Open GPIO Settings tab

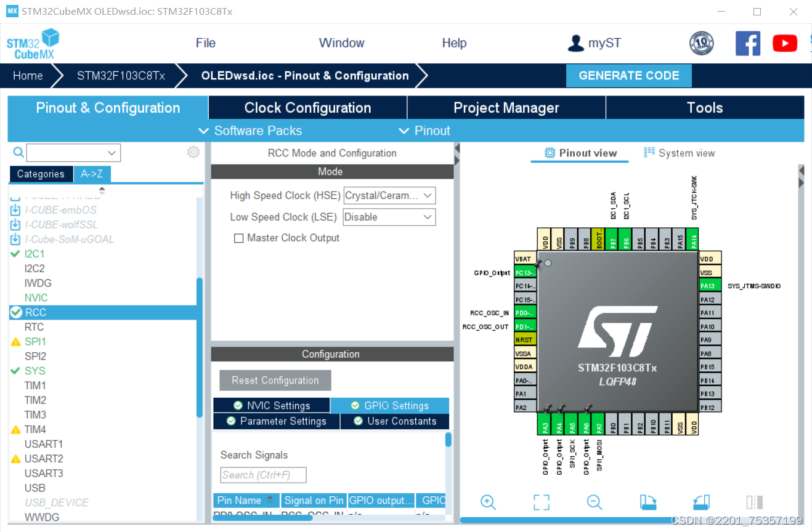tap(390, 406)
